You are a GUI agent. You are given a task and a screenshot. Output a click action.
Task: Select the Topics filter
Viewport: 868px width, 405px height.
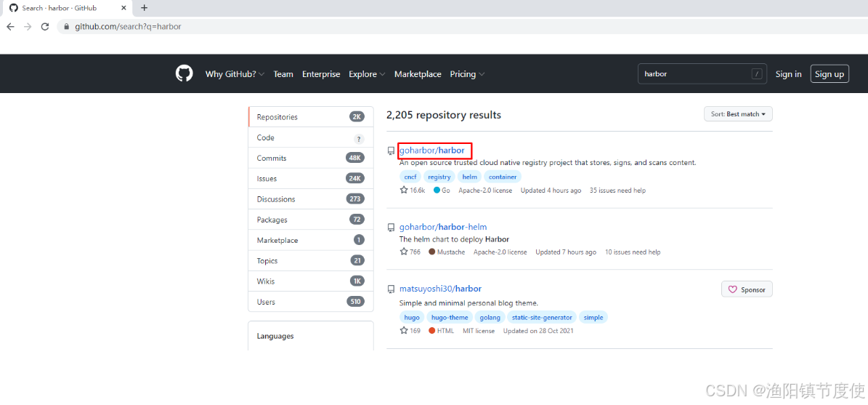tap(311, 260)
